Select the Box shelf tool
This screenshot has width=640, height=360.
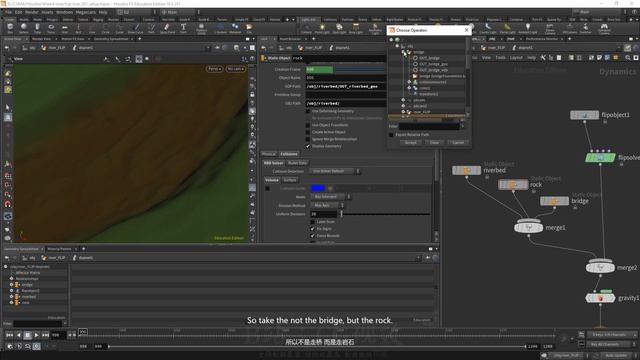(10, 28)
